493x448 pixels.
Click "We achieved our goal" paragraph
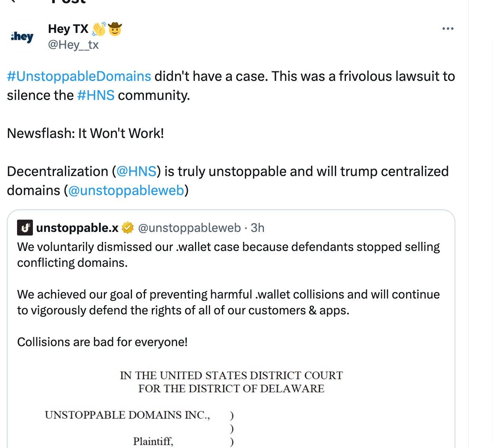click(x=228, y=302)
